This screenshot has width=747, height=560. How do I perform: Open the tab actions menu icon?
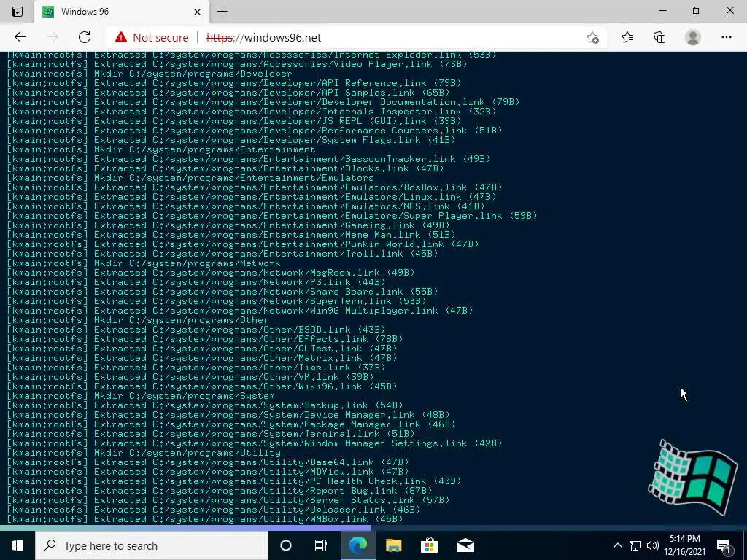pos(18,12)
